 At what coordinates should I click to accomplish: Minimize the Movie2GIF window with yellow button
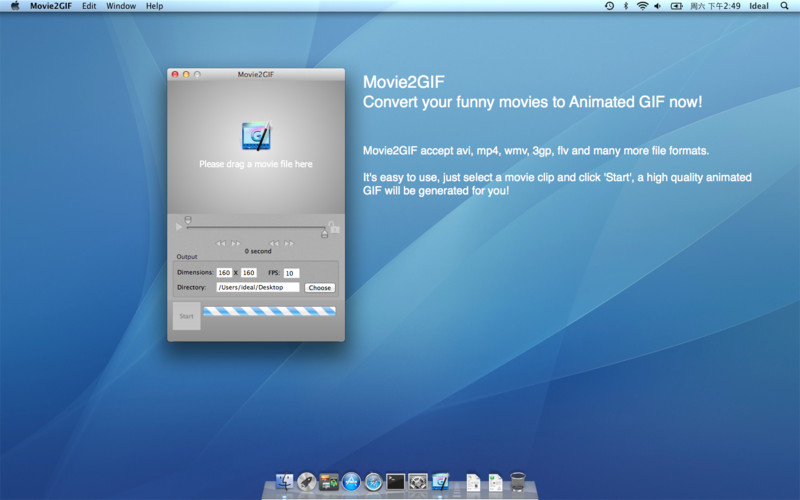pyautogui.click(x=186, y=74)
